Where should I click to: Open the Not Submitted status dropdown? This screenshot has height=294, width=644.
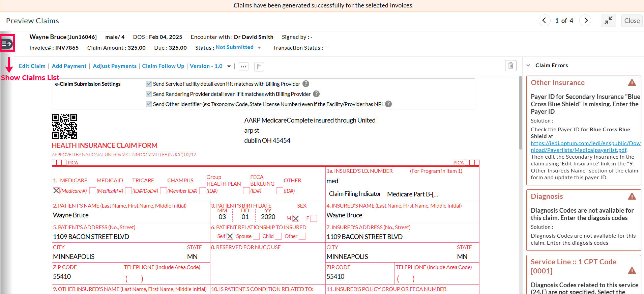point(259,48)
